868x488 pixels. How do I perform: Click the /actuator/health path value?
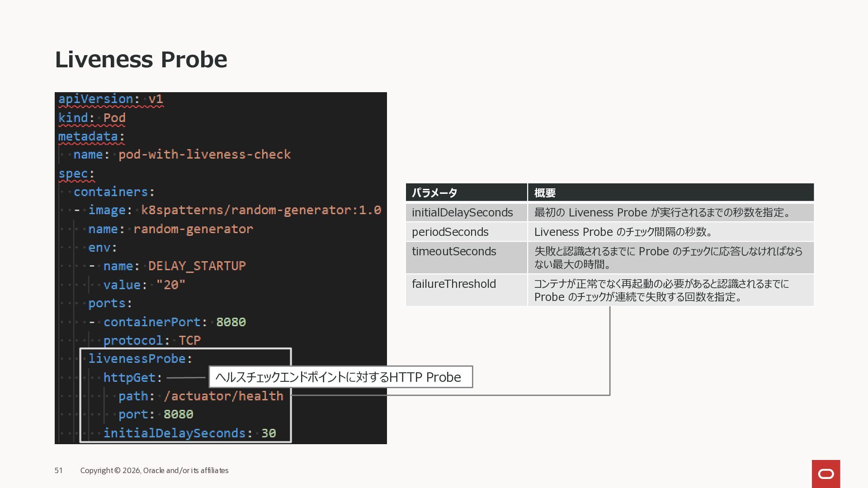[223, 396]
